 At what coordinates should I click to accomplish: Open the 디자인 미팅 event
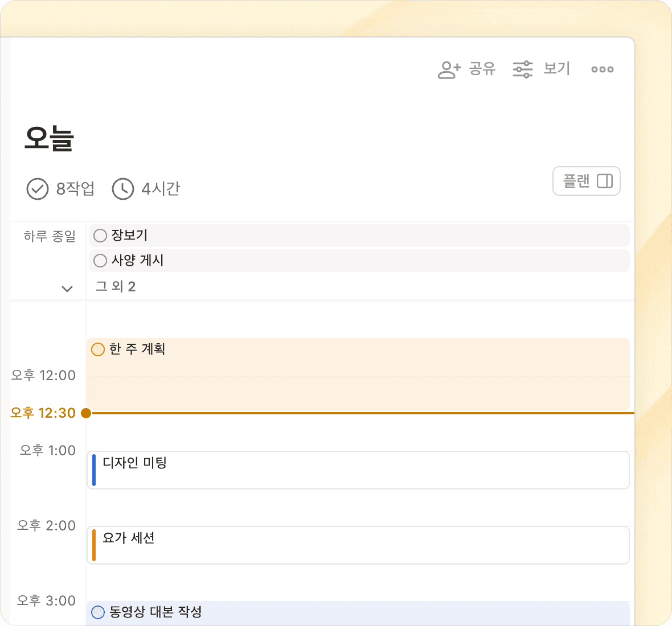pyautogui.click(x=359, y=470)
